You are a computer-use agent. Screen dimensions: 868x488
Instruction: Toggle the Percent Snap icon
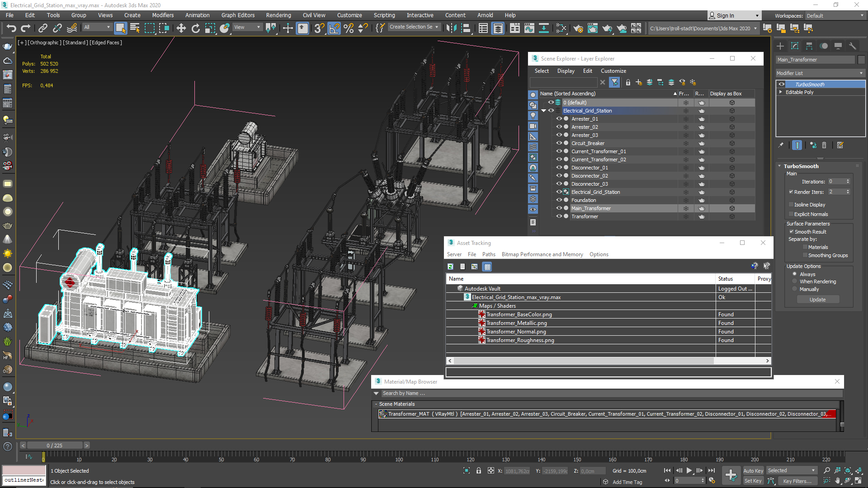point(349,28)
